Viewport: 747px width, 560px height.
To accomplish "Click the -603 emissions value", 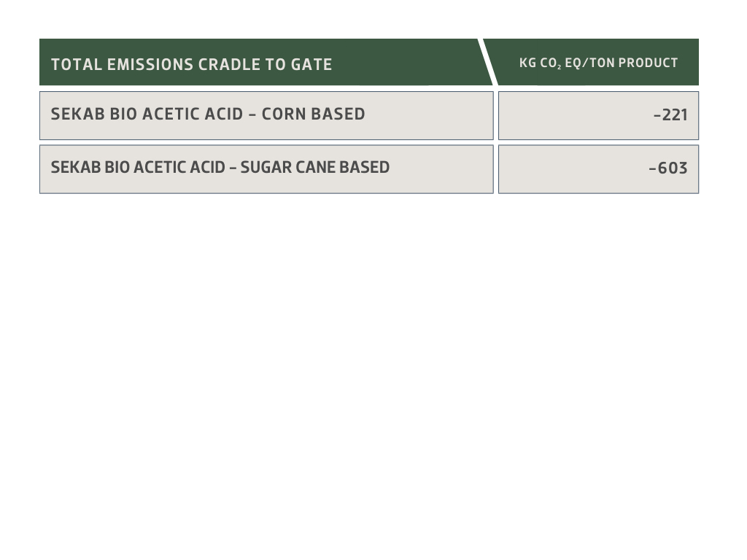I will pyautogui.click(x=668, y=168).
